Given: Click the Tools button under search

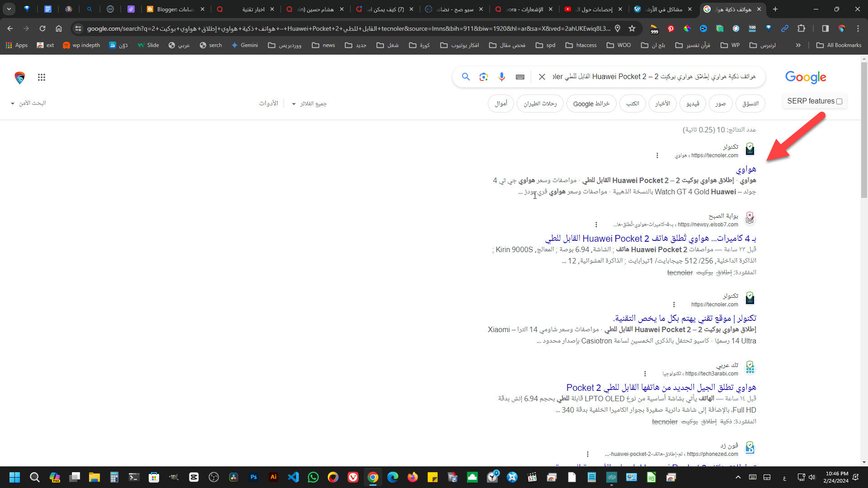Looking at the screenshot, I should click(x=268, y=103).
